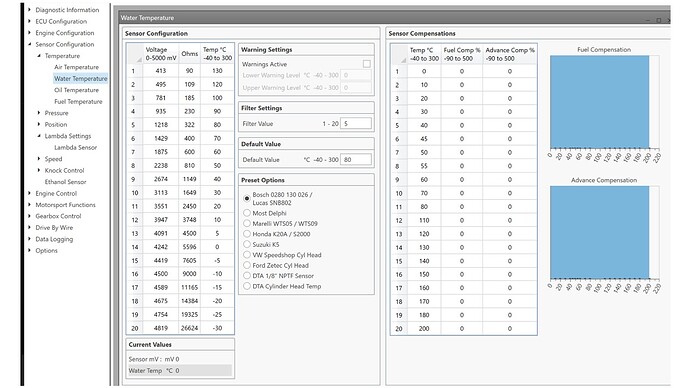Expand the Pressure node
Image resolution: width=690 pixels, height=388 pixels.
coord(39,113)
